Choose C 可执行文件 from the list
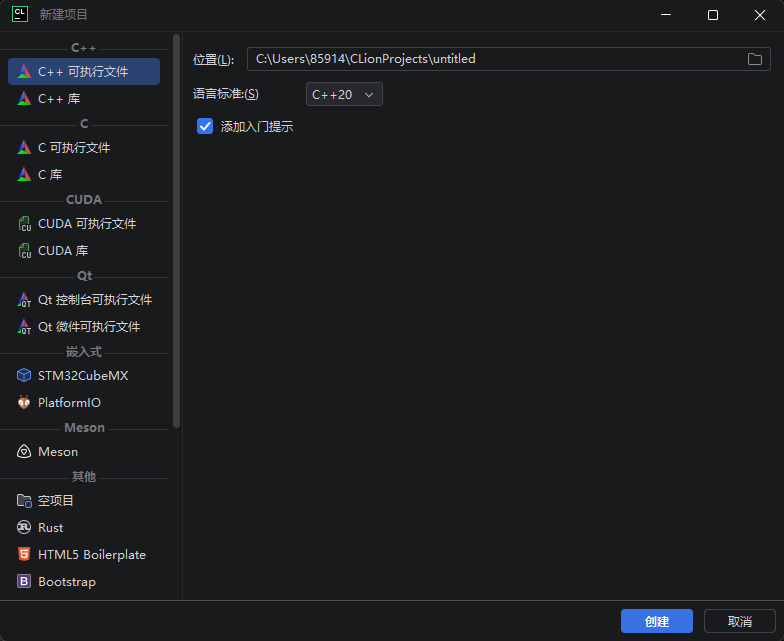 tap(84, 148)
